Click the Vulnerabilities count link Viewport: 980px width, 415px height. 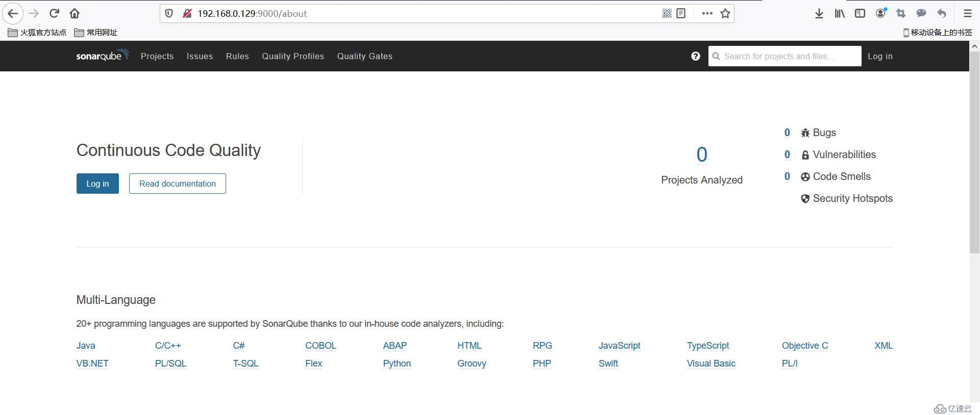(x=787, y=154)
